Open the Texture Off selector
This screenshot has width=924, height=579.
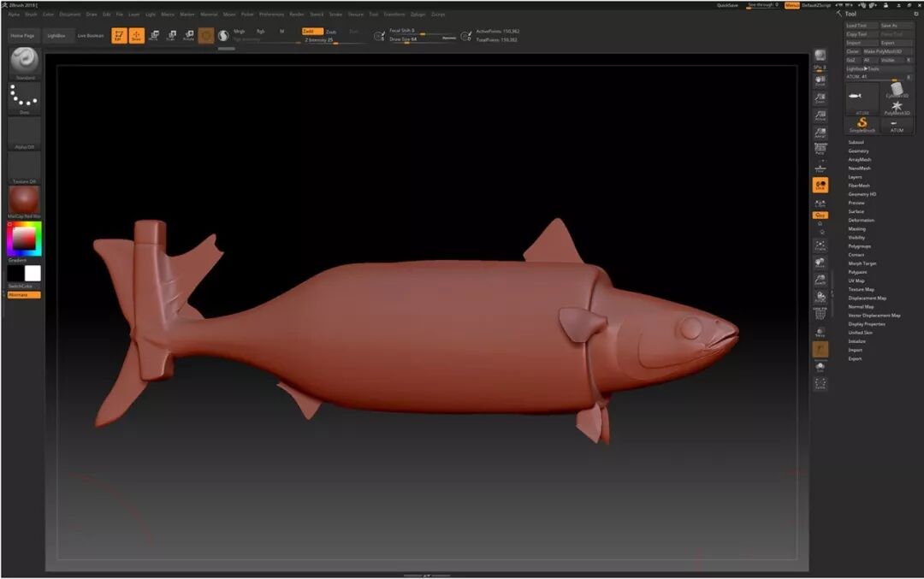(24, 166)
